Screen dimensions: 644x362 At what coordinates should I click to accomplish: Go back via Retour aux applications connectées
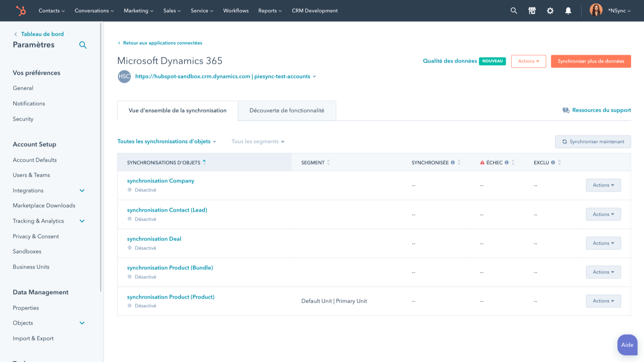pos(160,43)
